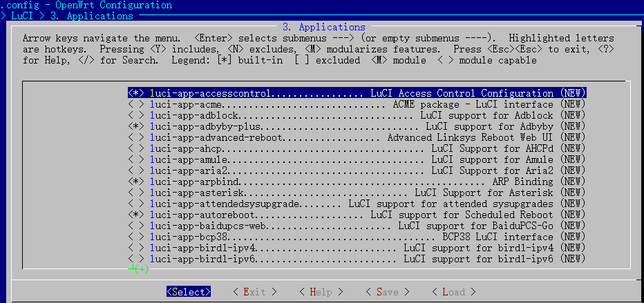The image size is (644, 303).
Task: Activate the Select button
Action: click(189, 292)
